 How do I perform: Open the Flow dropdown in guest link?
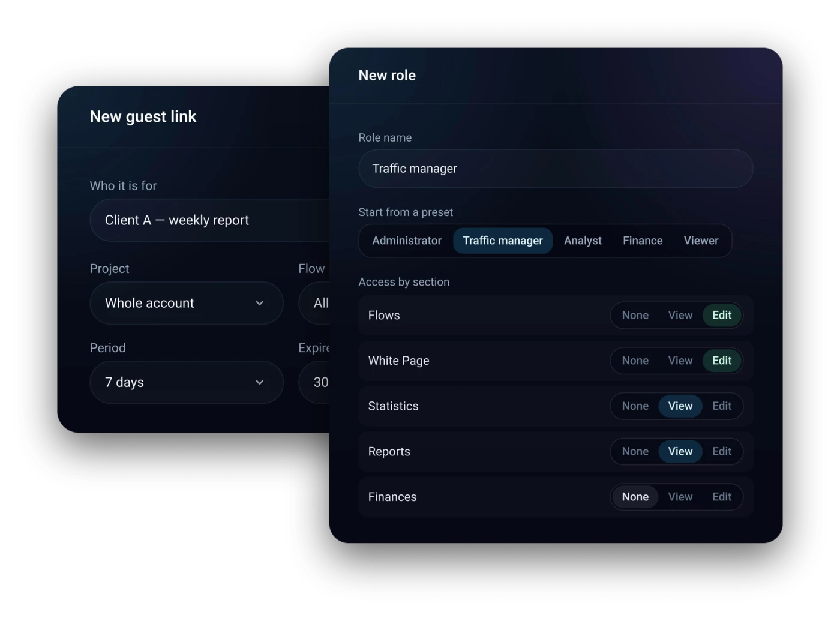tap(314, 303)
